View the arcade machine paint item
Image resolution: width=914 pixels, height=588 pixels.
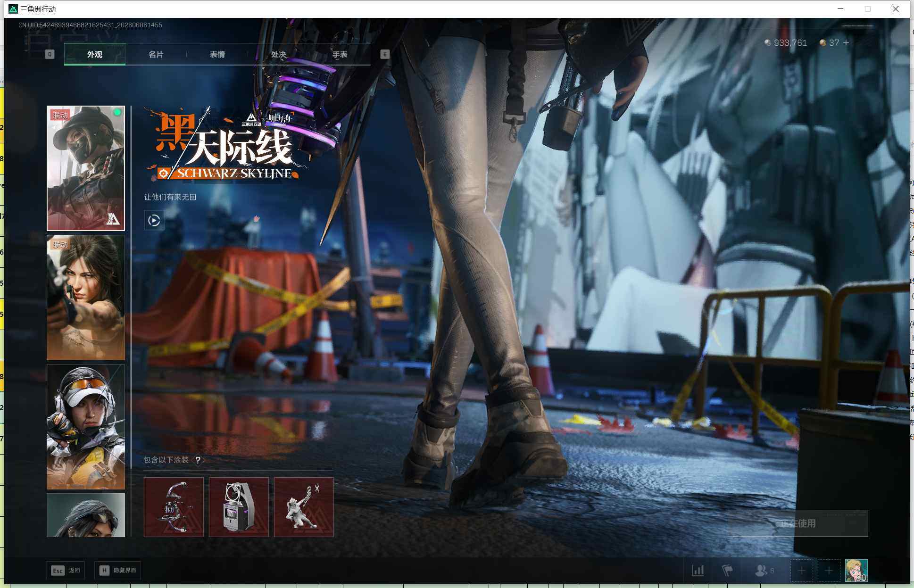239,507
